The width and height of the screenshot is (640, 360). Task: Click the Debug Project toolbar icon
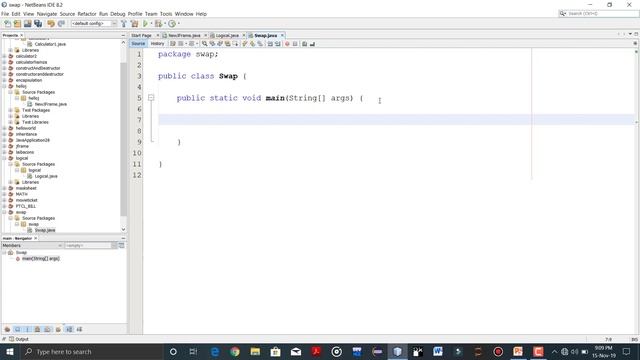pos(158,24)
